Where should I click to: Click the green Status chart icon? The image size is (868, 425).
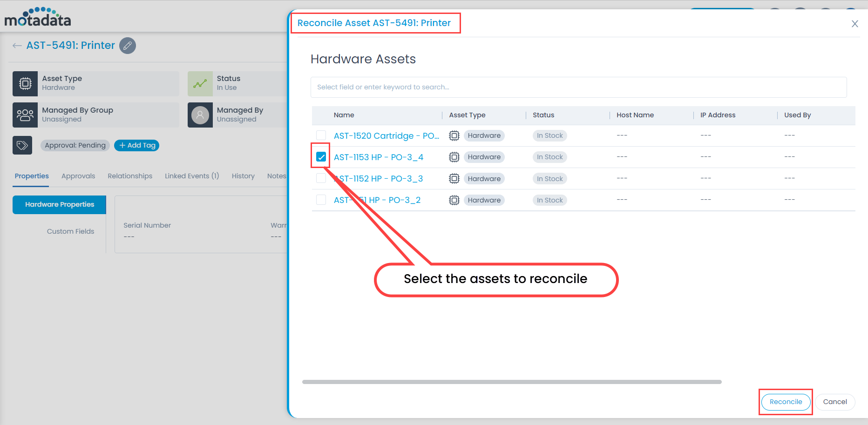[x=200, y=84]
